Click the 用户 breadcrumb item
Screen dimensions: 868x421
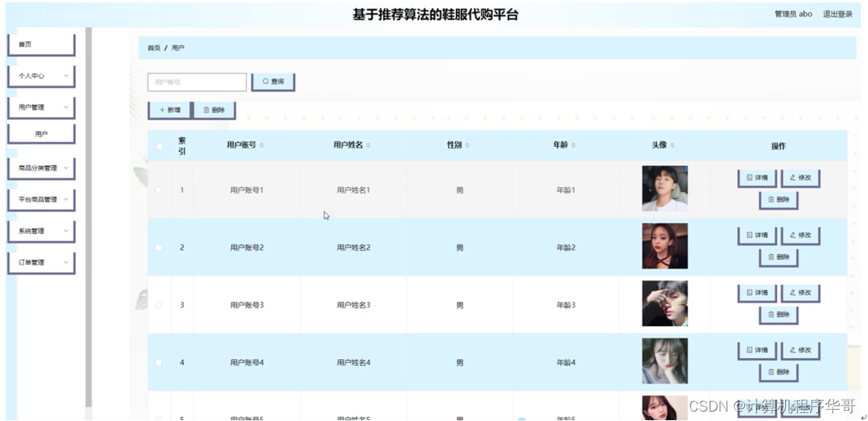click(178, 48)
